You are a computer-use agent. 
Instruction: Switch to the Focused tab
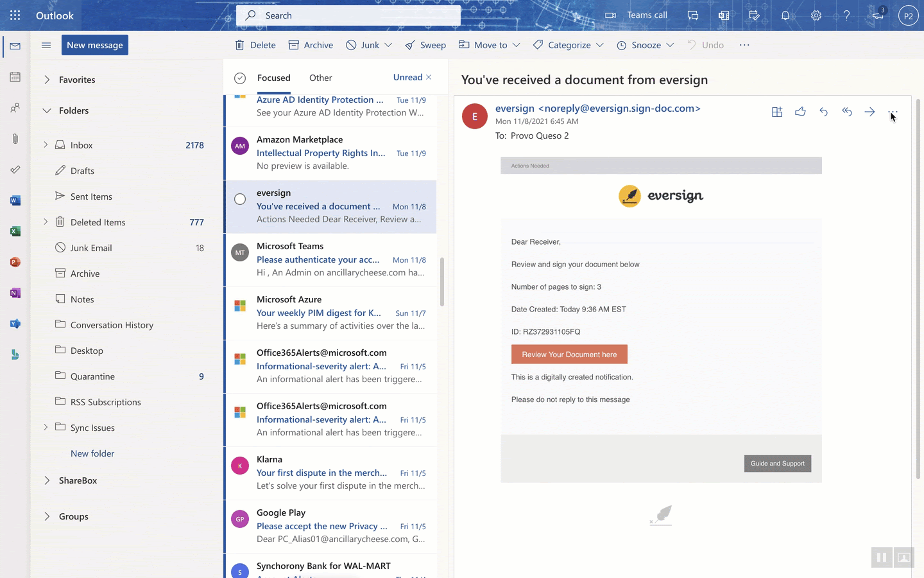pyautogui.click(x=273, y=78)
